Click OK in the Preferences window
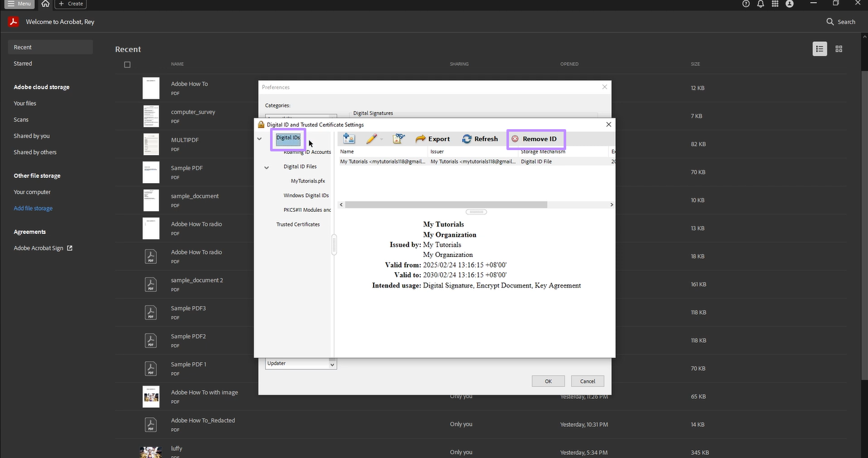Image resolution: width=868 pixels, height=458 pixels. (x=548, y=381)
